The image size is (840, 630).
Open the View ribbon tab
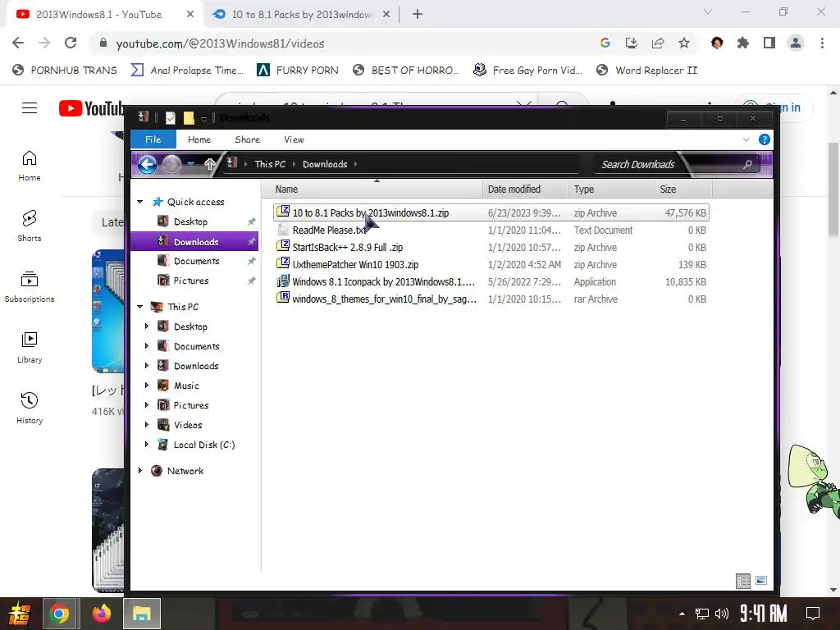(x=294, y=139)
